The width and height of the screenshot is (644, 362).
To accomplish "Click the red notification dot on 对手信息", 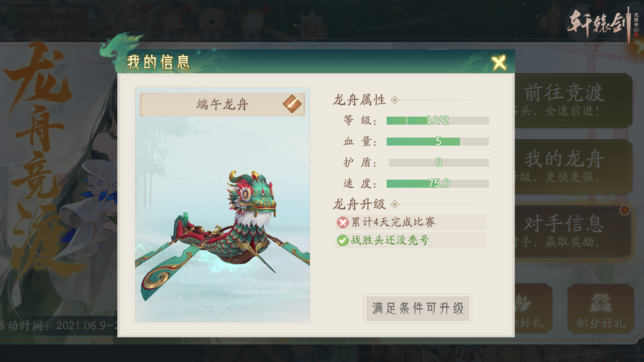I will [x=625, y=210].
